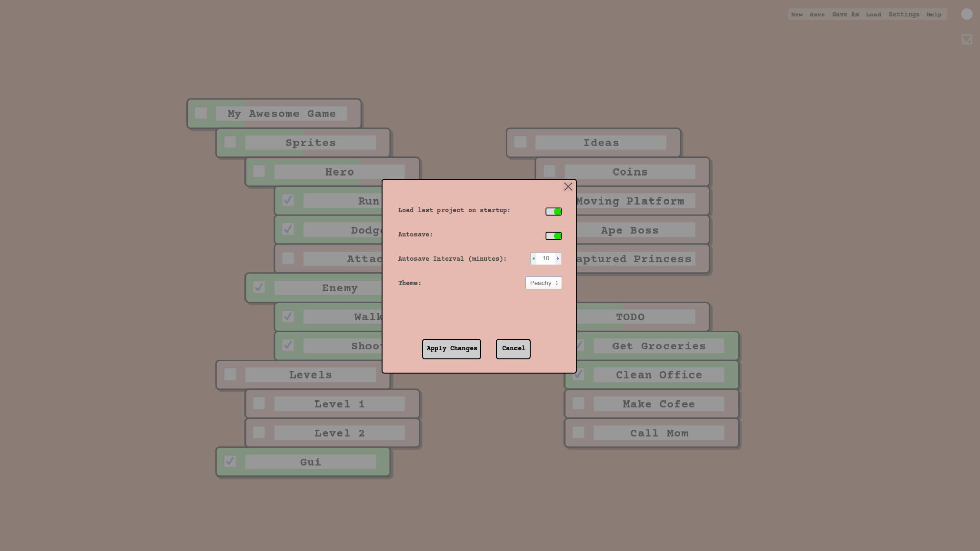Click the Gui task checkmark
The width and height of the screenshot is (980, 551).
pyautogui.click(x=230, y=461)
